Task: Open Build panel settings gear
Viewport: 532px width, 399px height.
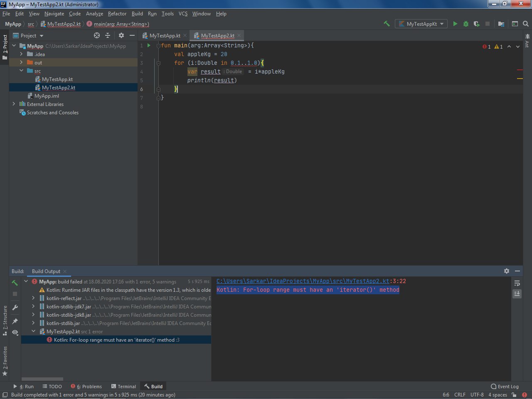Action: pos(507,271)
